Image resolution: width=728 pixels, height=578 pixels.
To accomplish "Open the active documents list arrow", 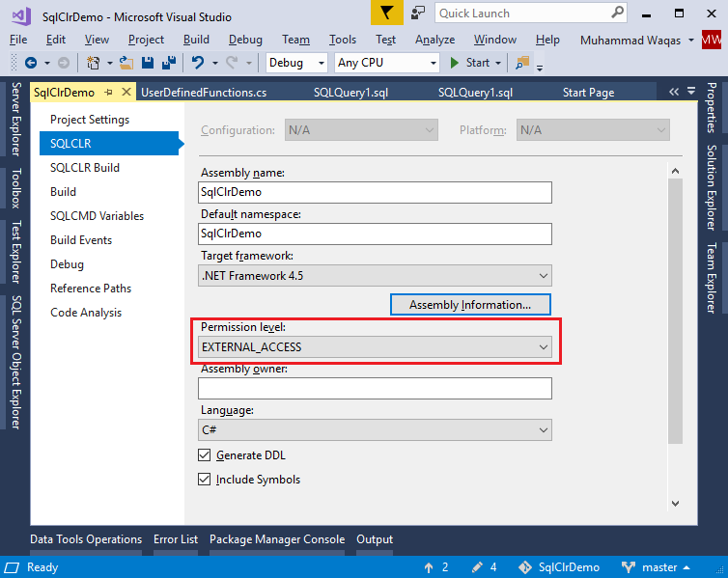I will click(691, 91).
